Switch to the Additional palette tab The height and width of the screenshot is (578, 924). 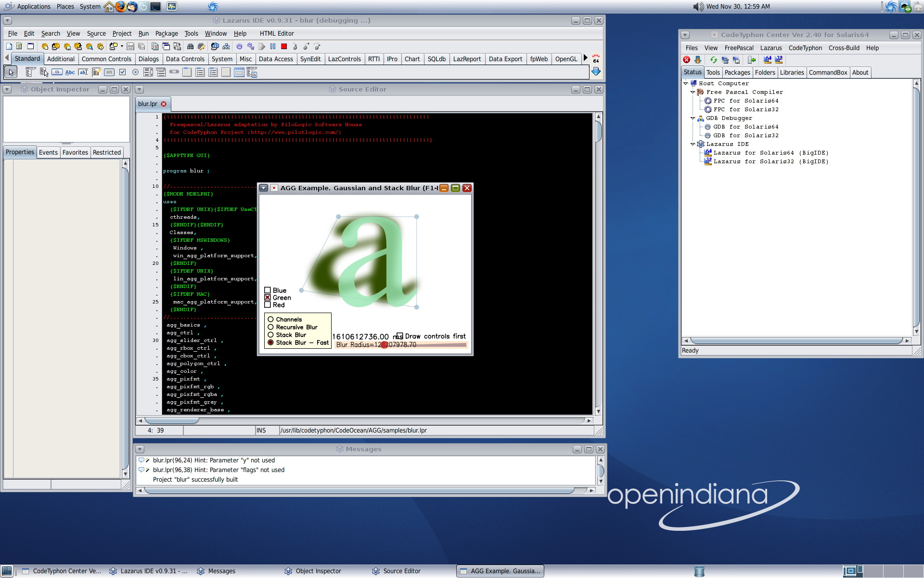(61, 59)
